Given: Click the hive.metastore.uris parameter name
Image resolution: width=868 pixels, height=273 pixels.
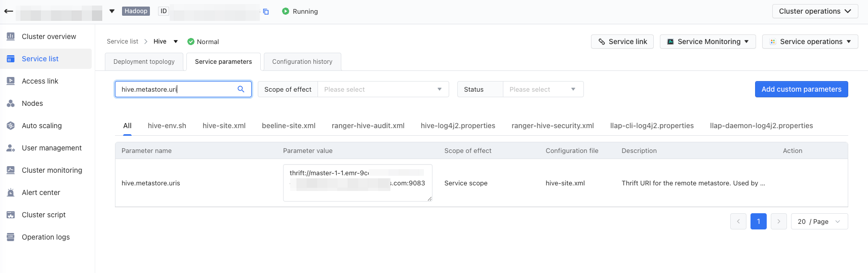Looking at the screenshot, I should coord(151,183).
